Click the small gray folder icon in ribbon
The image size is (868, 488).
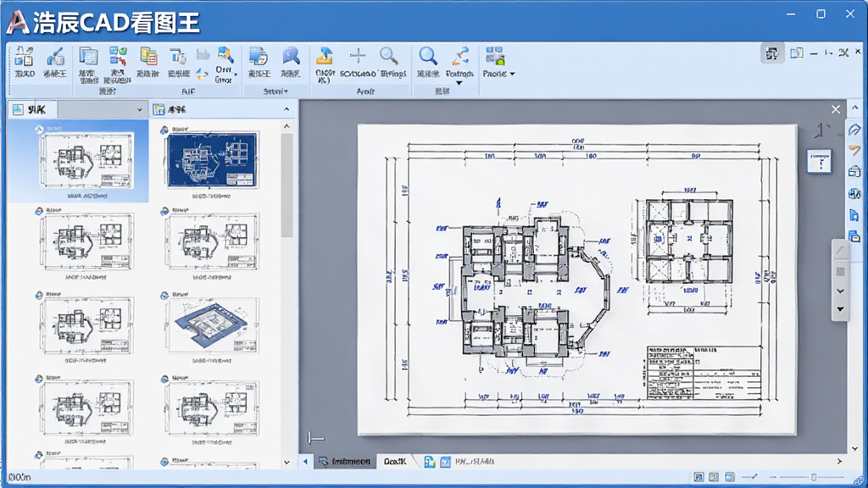click(203, 54)
